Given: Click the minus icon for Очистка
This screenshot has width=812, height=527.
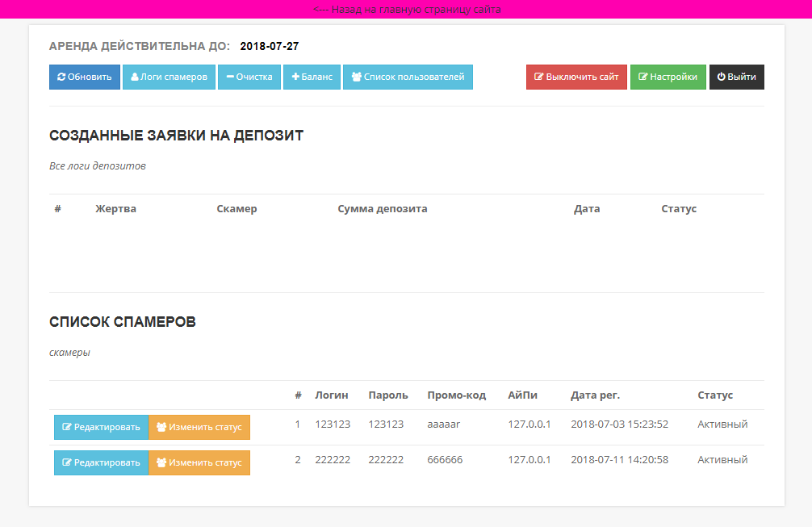Looking at the screenshot, I should coord(230,77).
